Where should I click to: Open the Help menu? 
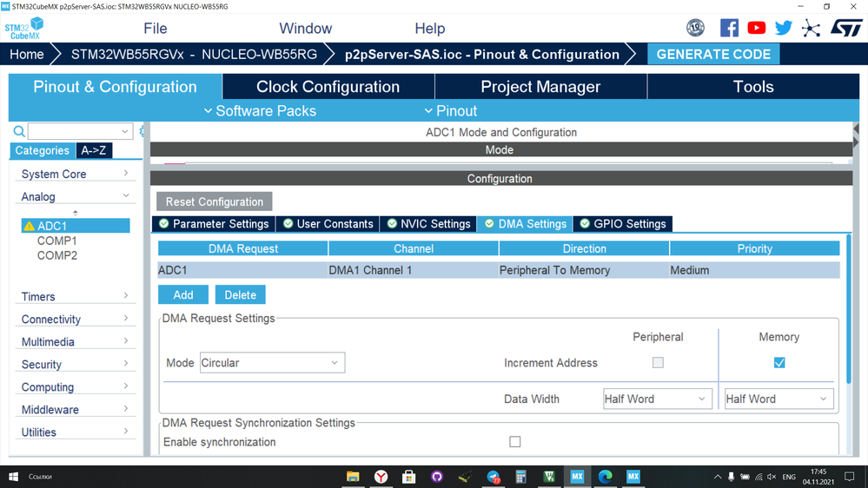[429, 28]
